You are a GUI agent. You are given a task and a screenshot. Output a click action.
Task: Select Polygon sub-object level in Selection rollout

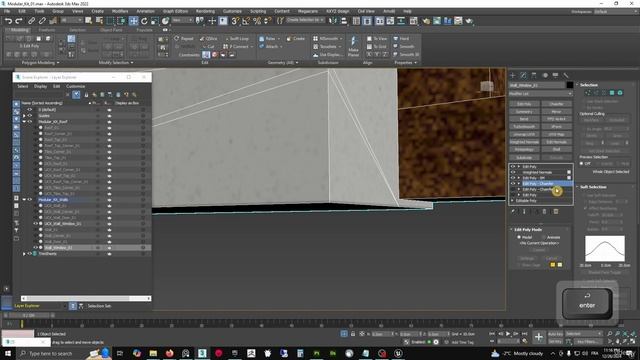tap(612, 93)
